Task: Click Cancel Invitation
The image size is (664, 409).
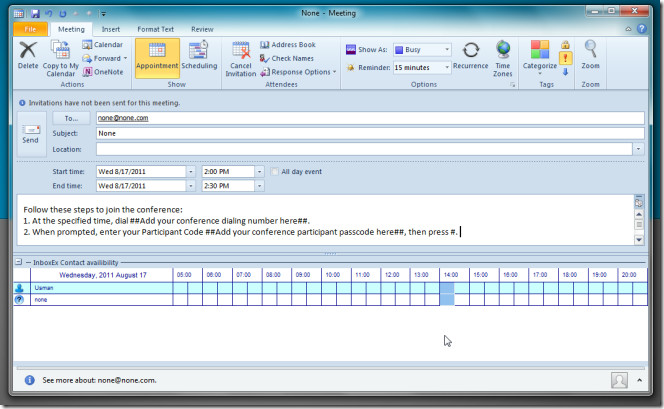Action: click(241, 59)
